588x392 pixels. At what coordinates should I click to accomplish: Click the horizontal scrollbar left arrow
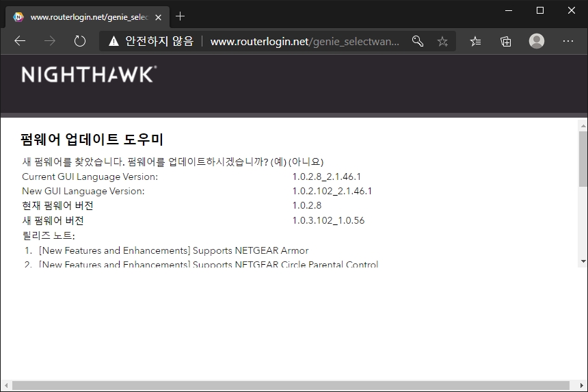click(x=5, y=386)
